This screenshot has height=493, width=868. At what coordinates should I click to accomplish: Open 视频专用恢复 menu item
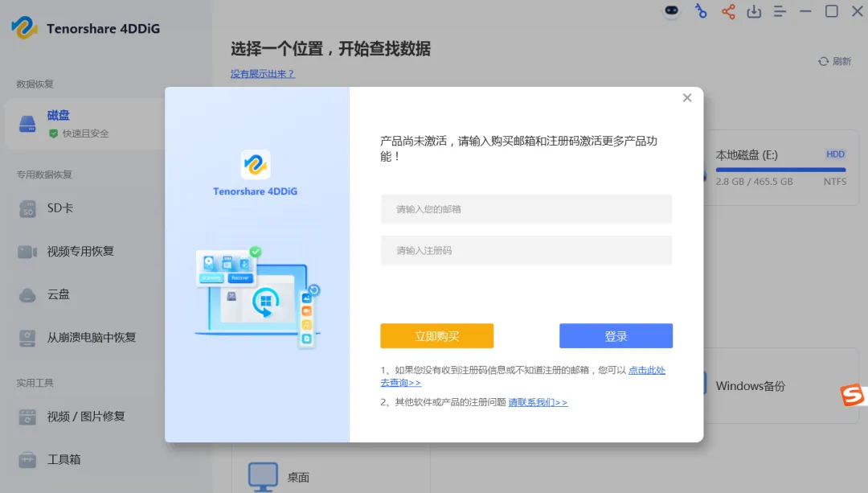[x=83, y=252]
